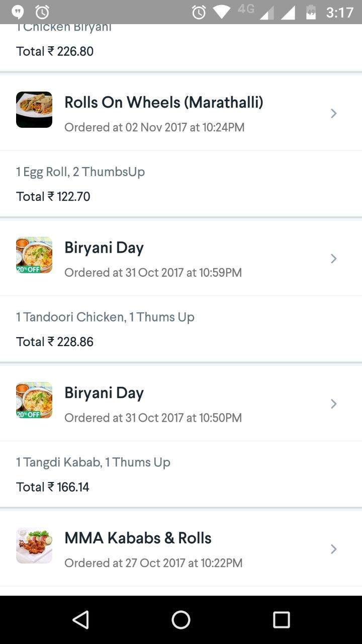Select 1 Tandoori Chicken, 1 Thums Up summary
Screen dimensions: 362x644
pyautogui.click(x=105, y=317)
